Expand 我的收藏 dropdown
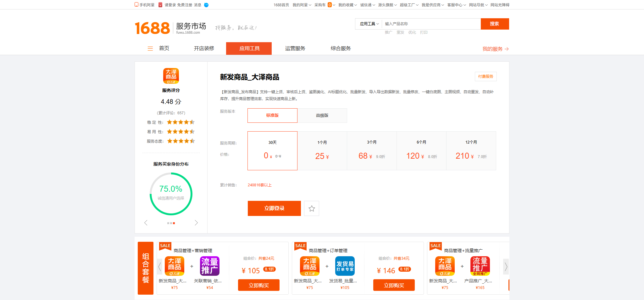 point(347,5)
